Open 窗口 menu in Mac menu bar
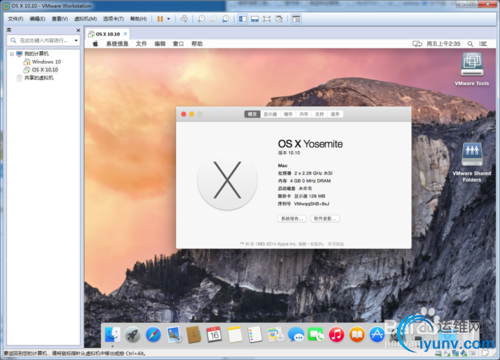This screenshot has width=500, height=360. [x=178, y=44]
